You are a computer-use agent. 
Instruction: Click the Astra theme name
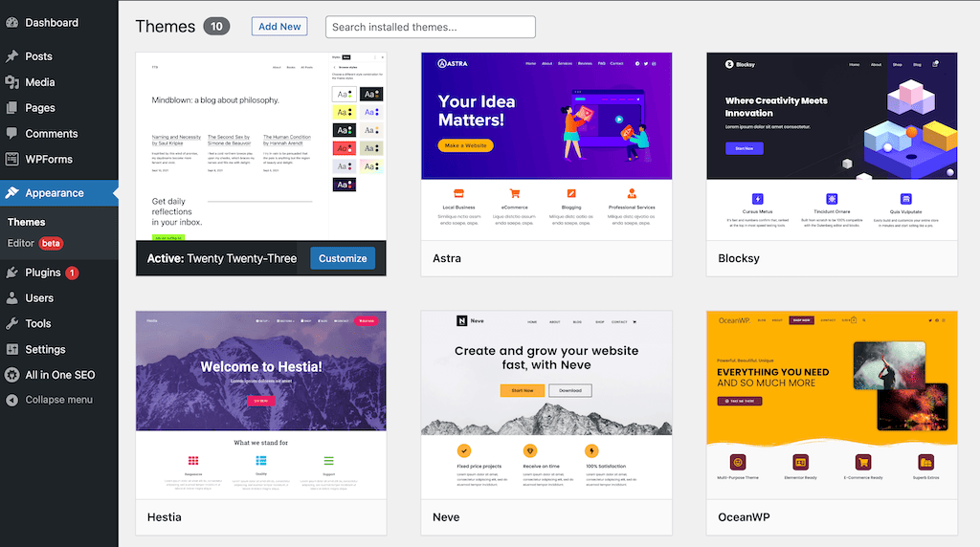pyautogui.click(x=447, y=258)
